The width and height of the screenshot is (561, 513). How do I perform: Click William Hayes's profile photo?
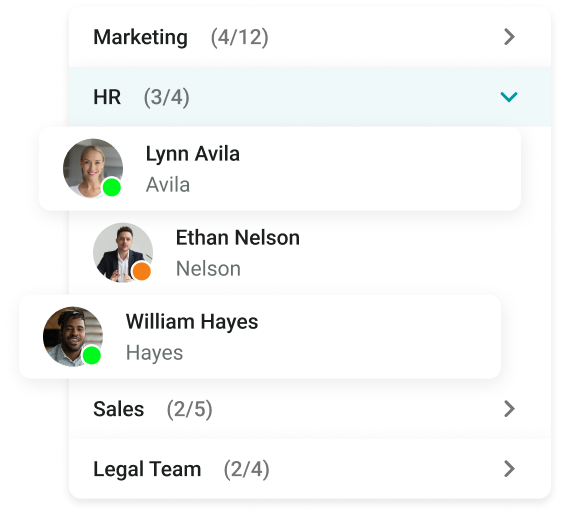point(73,336)
